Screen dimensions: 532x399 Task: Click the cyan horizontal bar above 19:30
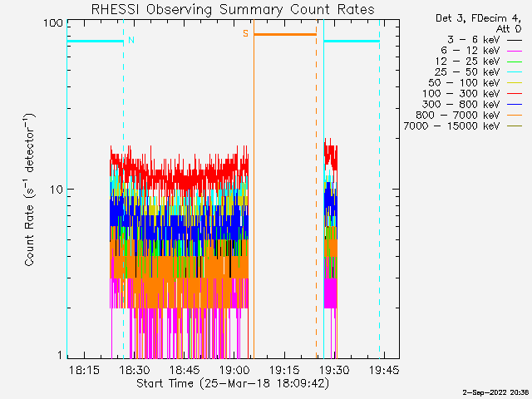(x=352, y=42)
